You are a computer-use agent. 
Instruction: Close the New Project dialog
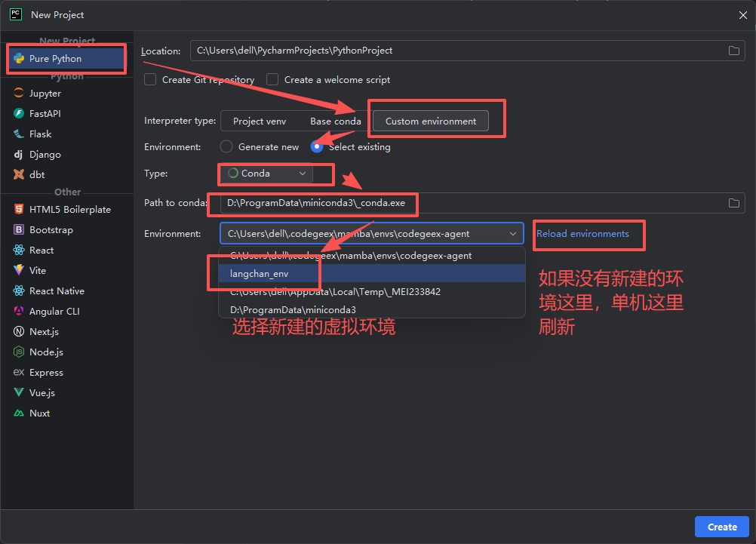point(743,15)
